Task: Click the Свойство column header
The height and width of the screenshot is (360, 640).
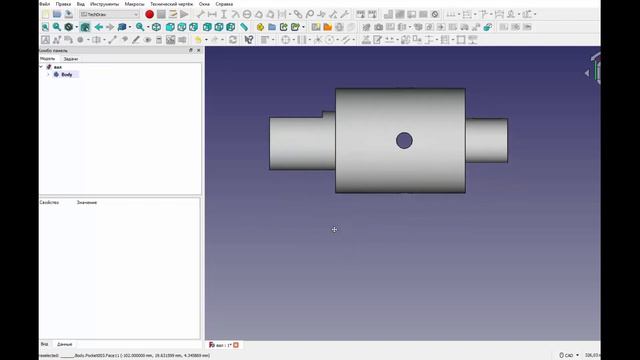Action: click(49, 202)
